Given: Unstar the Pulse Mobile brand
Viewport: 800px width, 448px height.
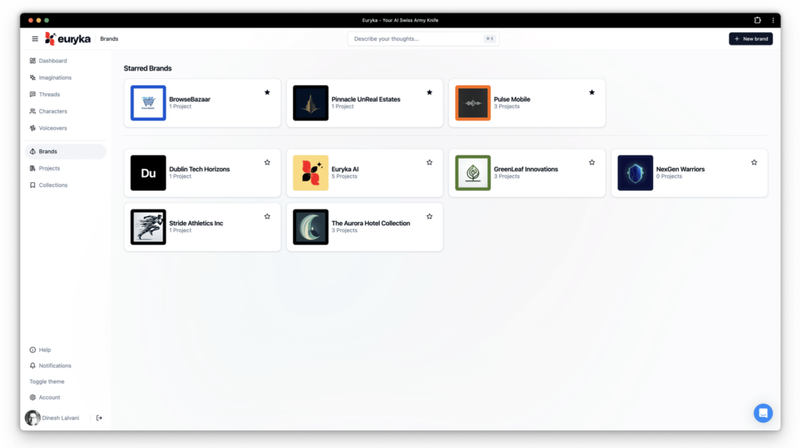Looking at the screenshot, I should click(592, 92).
